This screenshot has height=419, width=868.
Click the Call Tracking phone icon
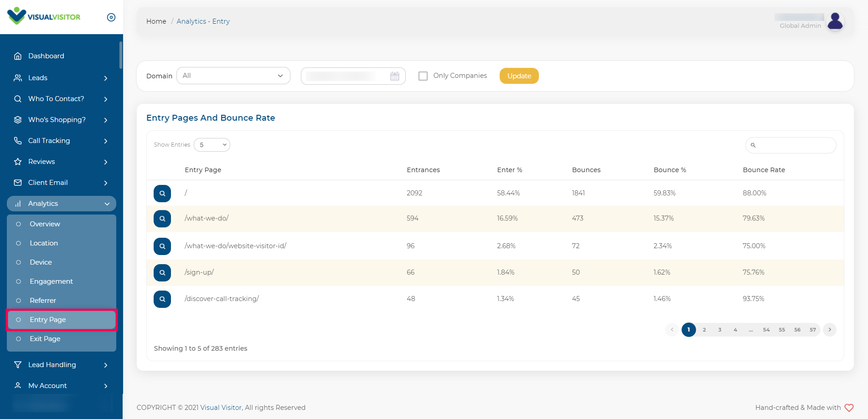[18, 141]
